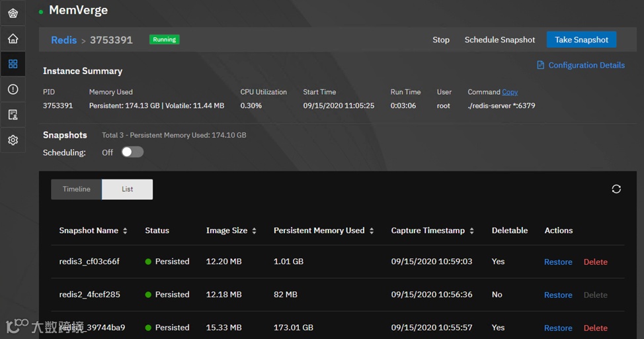
Task: Switch to List view tab
Action: click(x=128, y=189)
